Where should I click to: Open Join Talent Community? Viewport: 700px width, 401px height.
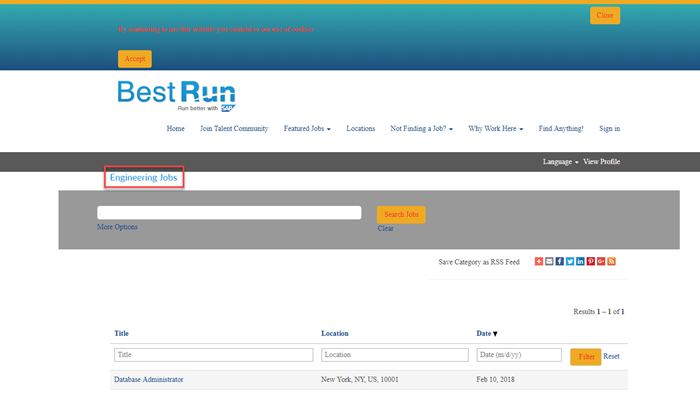(x=234, y=129)
